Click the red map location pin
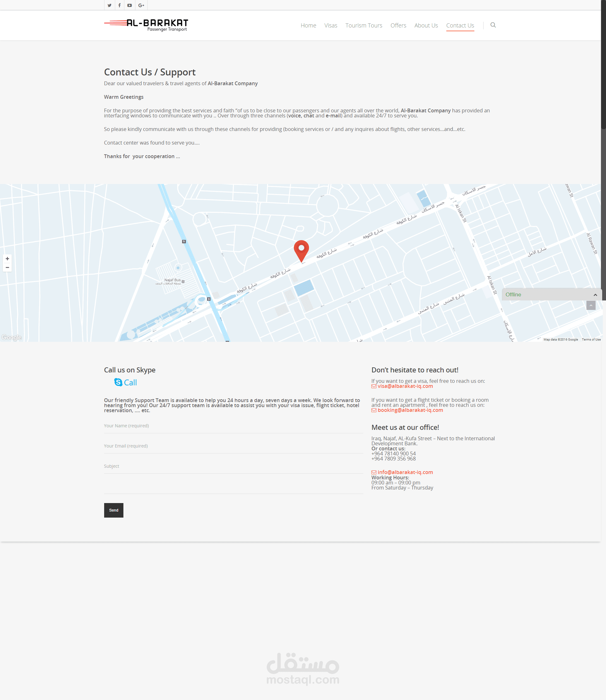 coord(301,250)
